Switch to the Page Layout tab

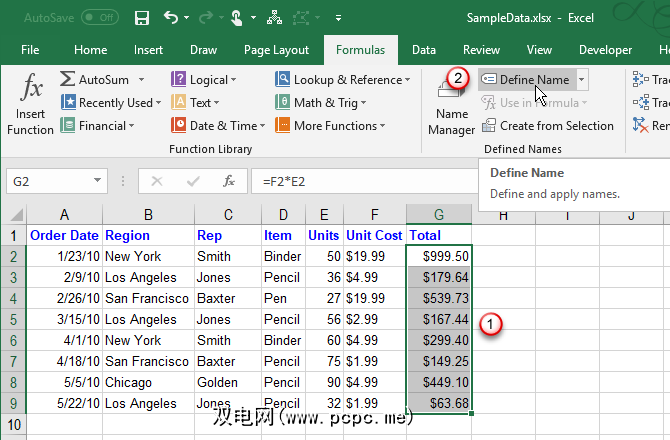pos(276,50)
